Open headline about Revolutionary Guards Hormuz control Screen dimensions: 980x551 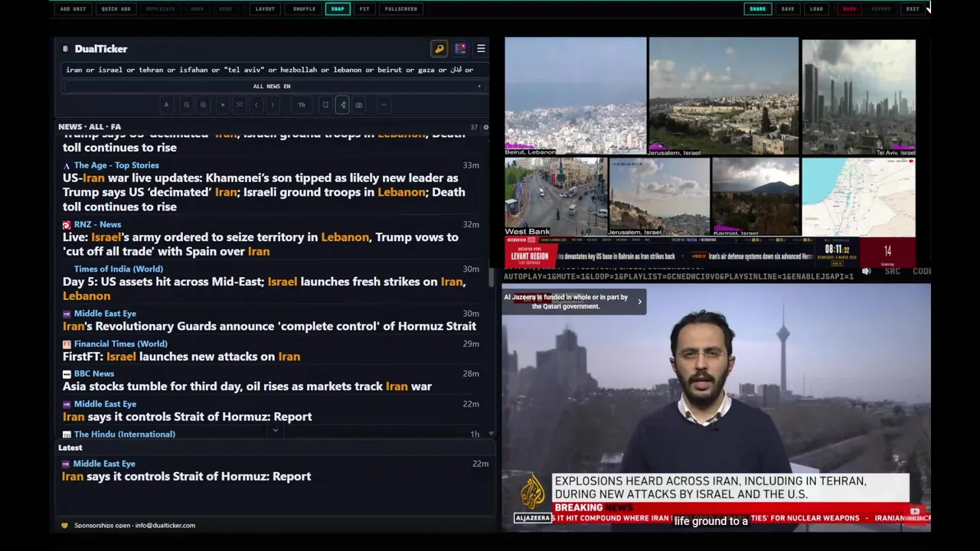point(269,326)
